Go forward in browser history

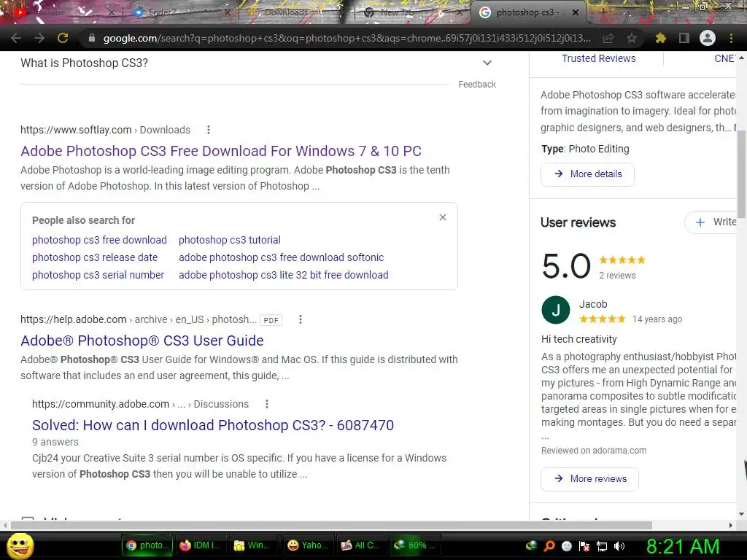(39, 38)
